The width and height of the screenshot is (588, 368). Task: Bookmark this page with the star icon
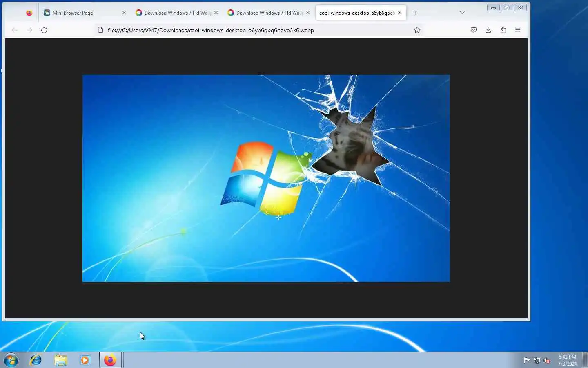[417, 30]
